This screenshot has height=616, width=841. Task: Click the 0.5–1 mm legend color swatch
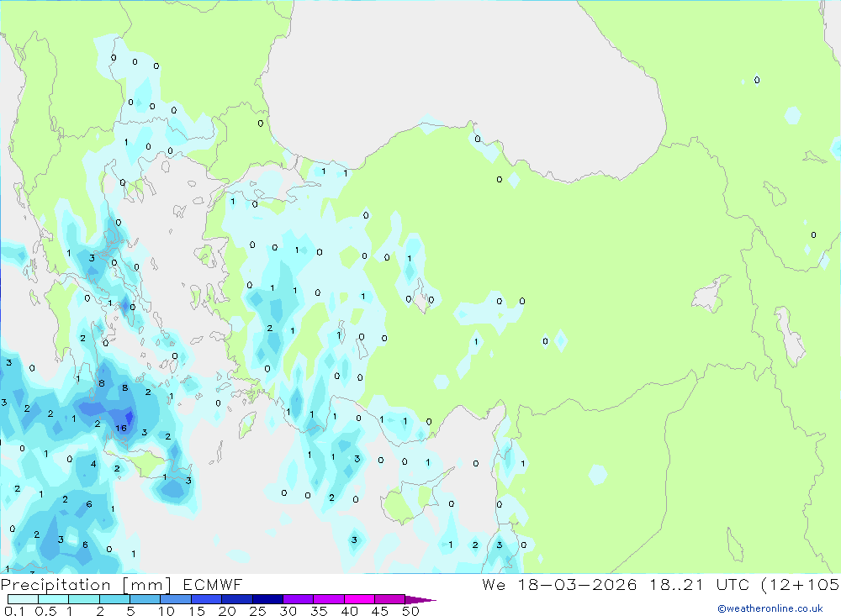pyautogui.click(x=53, y=599)
